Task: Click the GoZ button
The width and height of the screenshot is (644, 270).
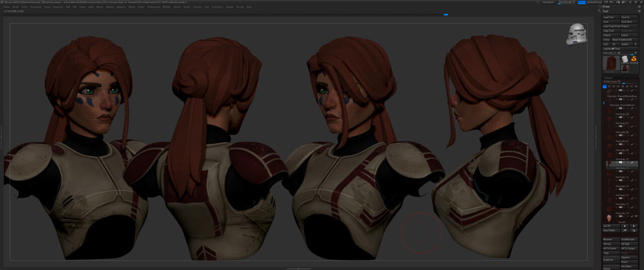Action: point(606,44)
